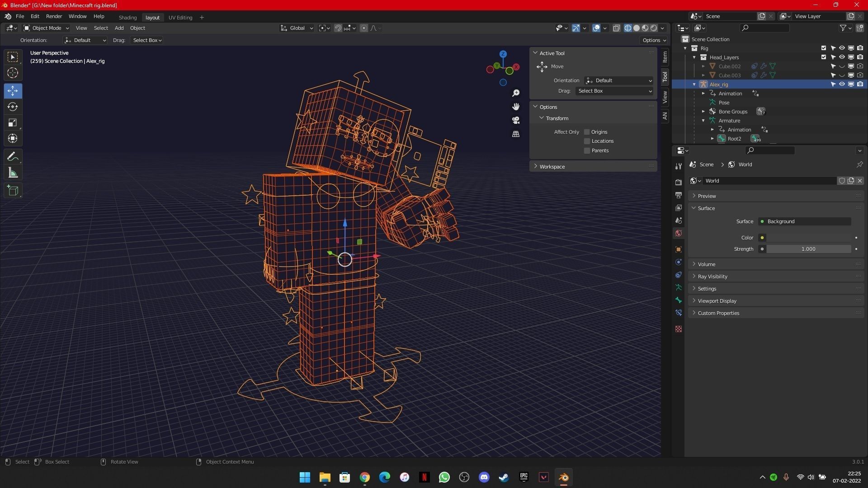868x488 pixels.
Task: Toggle X-ray display icon
Action: point(616,28)
